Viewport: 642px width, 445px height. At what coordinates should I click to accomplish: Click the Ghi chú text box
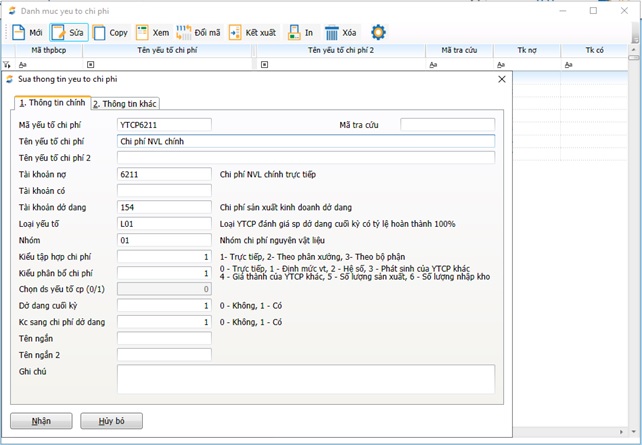pos(305,379)
